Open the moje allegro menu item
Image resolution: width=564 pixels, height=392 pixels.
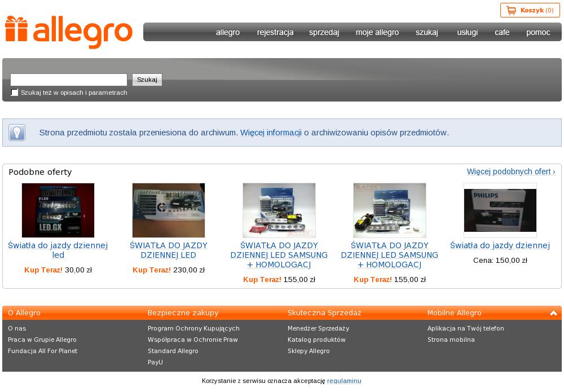click(377, 32)
